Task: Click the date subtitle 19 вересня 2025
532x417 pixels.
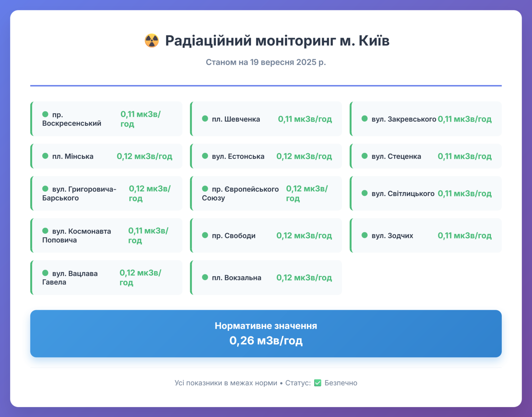Action: 266,62
